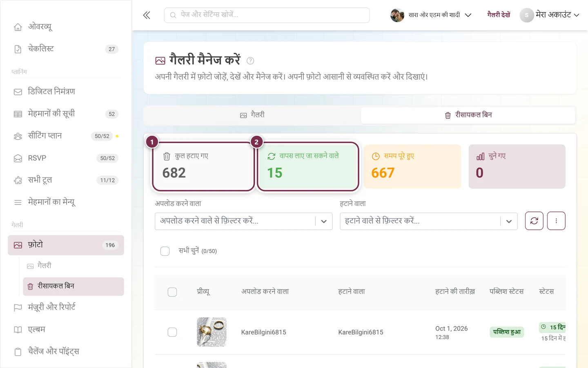
Task: Click the refresh icon button next to filters
Action: (534, 221)
